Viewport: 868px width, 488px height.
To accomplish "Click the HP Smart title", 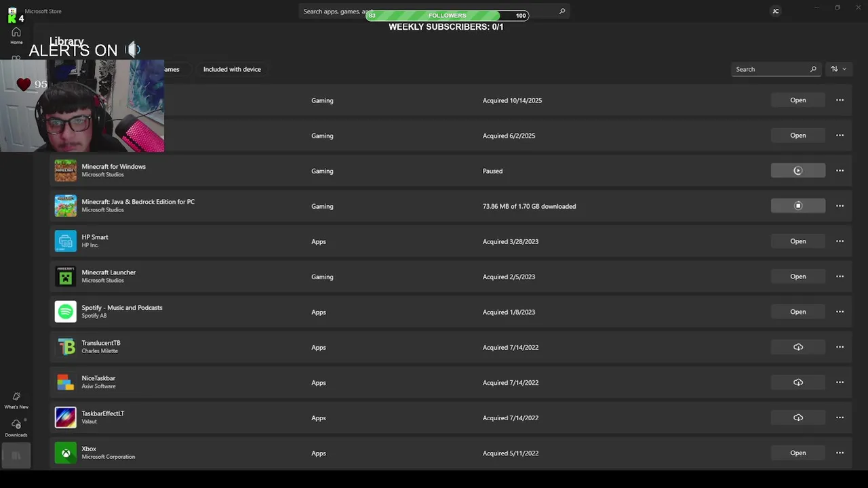I will [95, 237].
